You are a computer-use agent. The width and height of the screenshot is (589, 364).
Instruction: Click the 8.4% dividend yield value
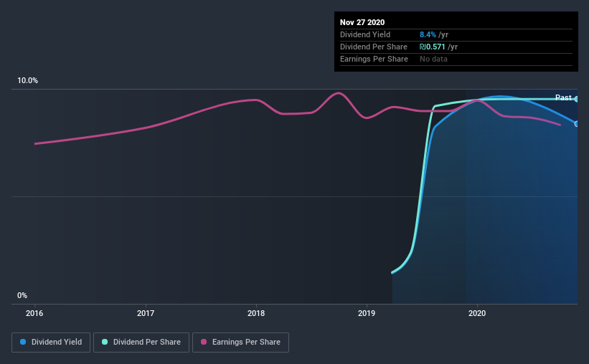[x=428, y=34]
